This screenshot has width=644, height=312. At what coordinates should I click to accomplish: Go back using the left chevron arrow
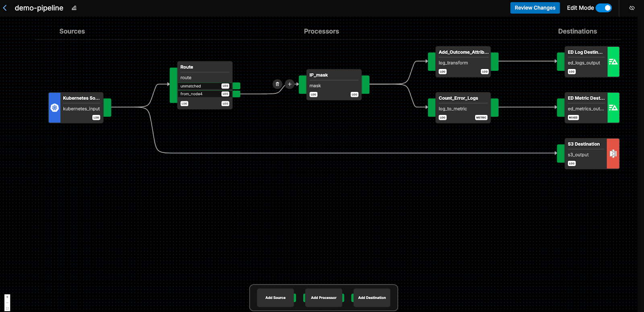click(5, 8)
